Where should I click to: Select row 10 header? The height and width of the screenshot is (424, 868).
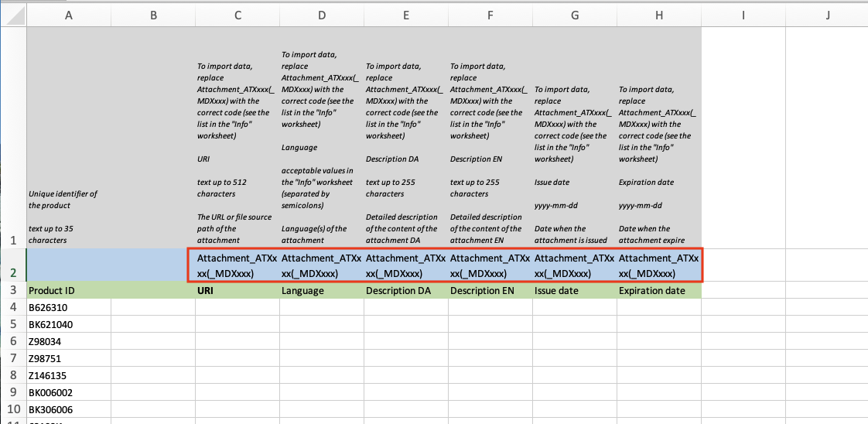[15, 410]
